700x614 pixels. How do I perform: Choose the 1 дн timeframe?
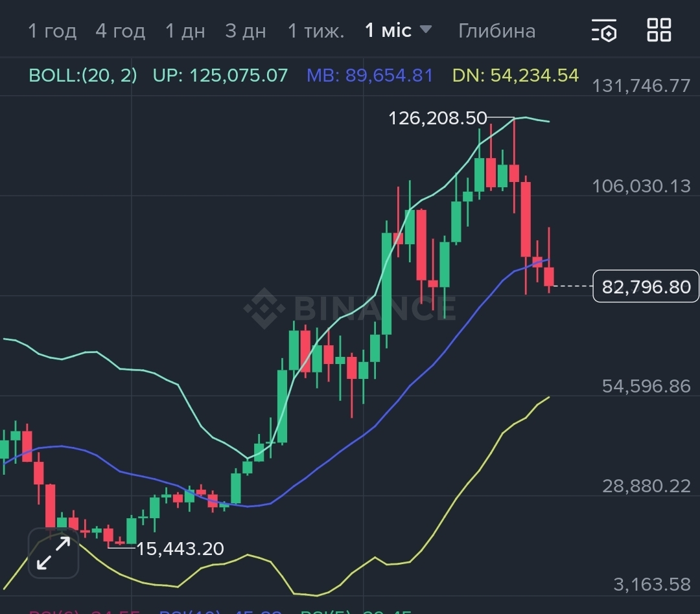[x=185, y=31]
